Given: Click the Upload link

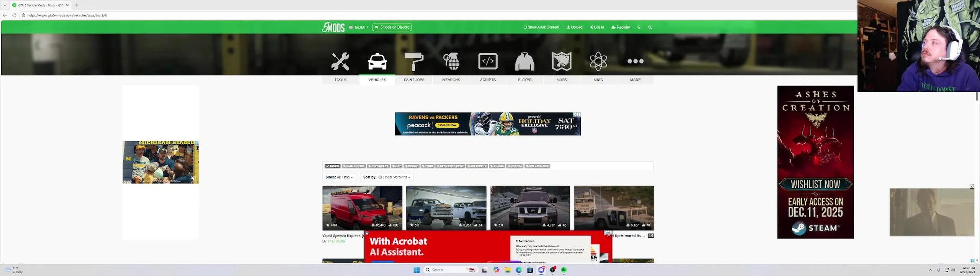Looking at the screenshot, I should point(574,27).
